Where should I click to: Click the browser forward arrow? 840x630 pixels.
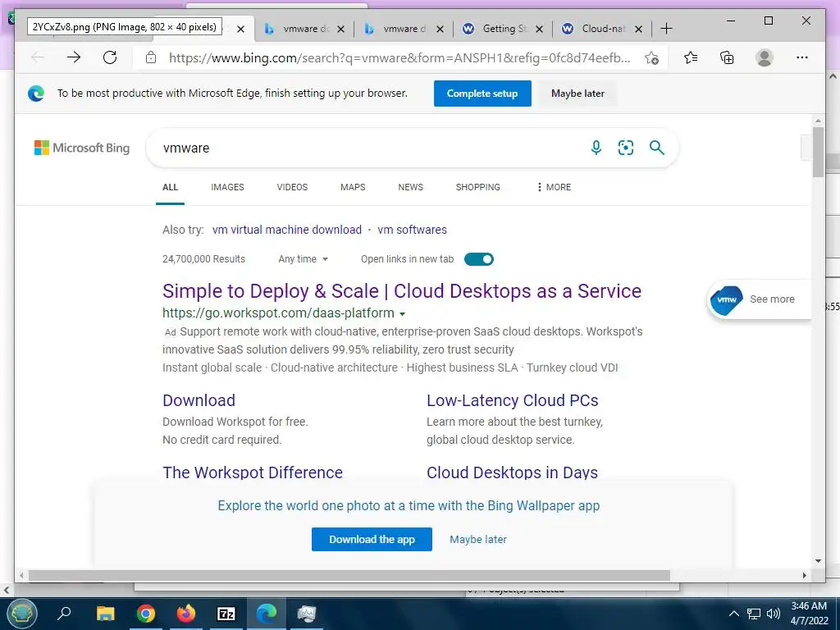(74, 57)
